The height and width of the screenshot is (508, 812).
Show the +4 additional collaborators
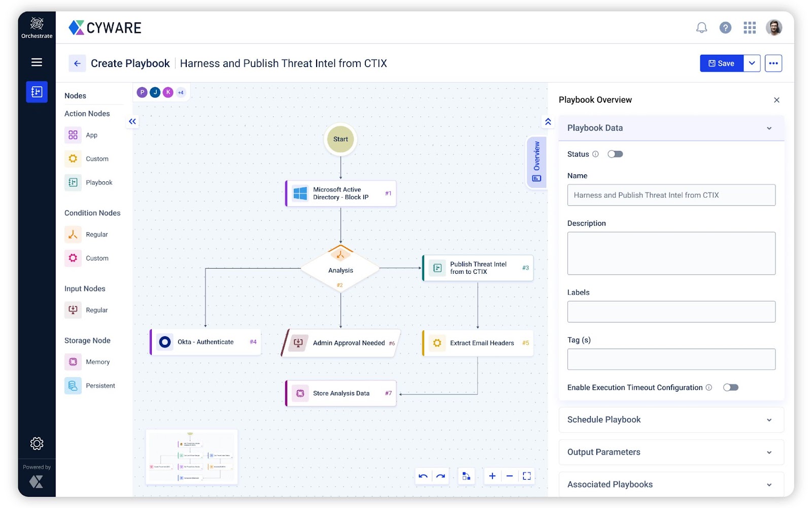pos(181,92)
